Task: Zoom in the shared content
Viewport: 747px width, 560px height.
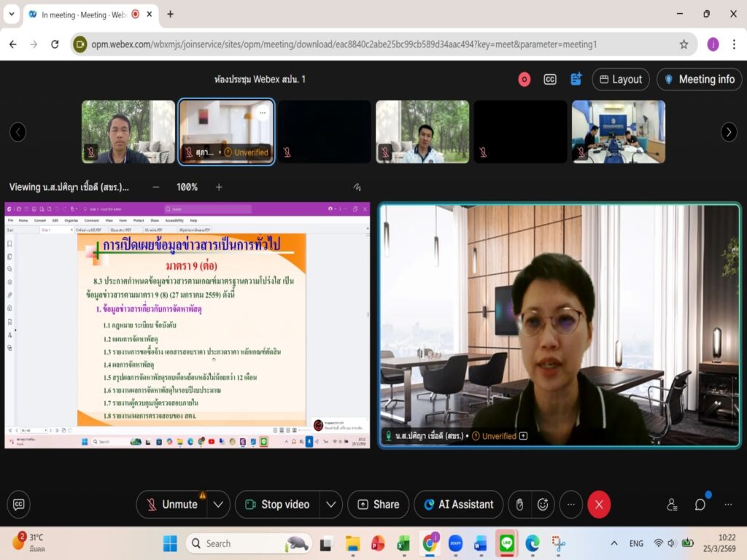Action: click(219, 187)
